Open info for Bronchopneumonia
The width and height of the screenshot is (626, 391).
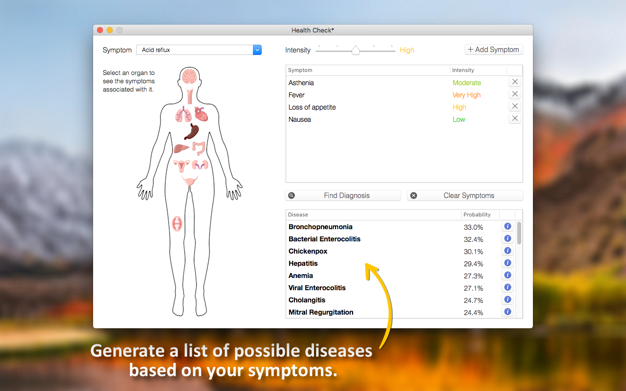(x=507, y=226)
